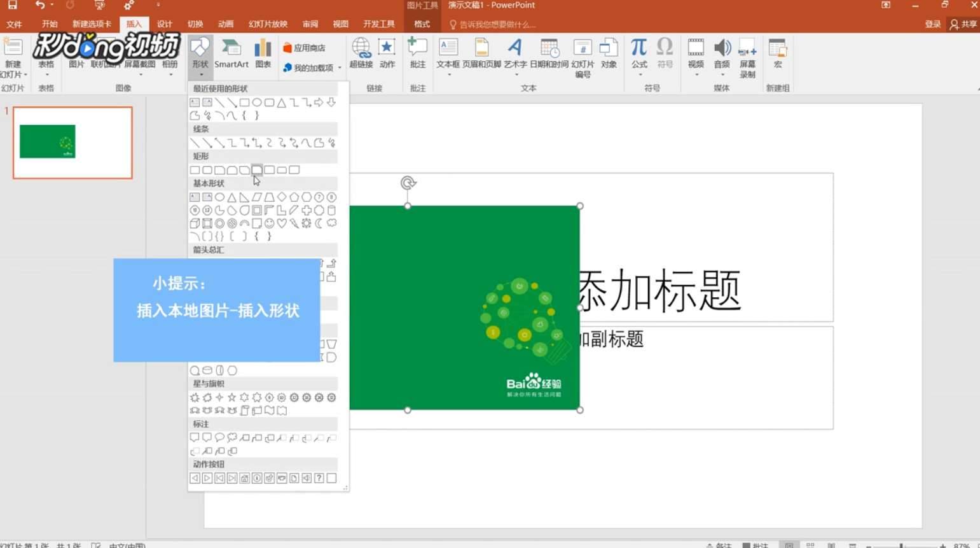Screen dimensions: 980x548
Task: Open the Chart insert button
Action: click(x=263, y=53)
